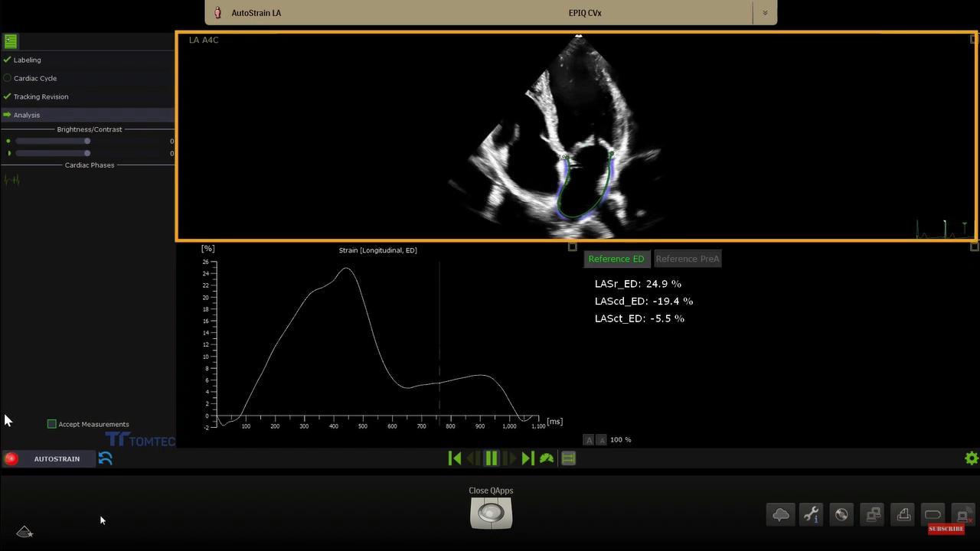
Task: Click the Cardiac Phases ECG icon
Action: [x=11, y=180]
